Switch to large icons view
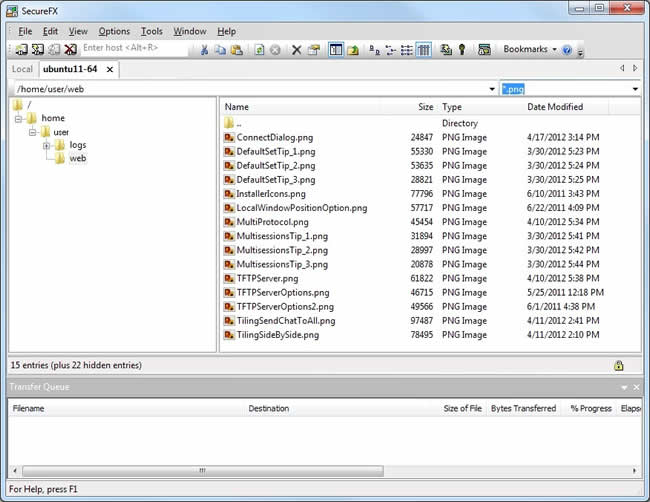 point(374,50)
